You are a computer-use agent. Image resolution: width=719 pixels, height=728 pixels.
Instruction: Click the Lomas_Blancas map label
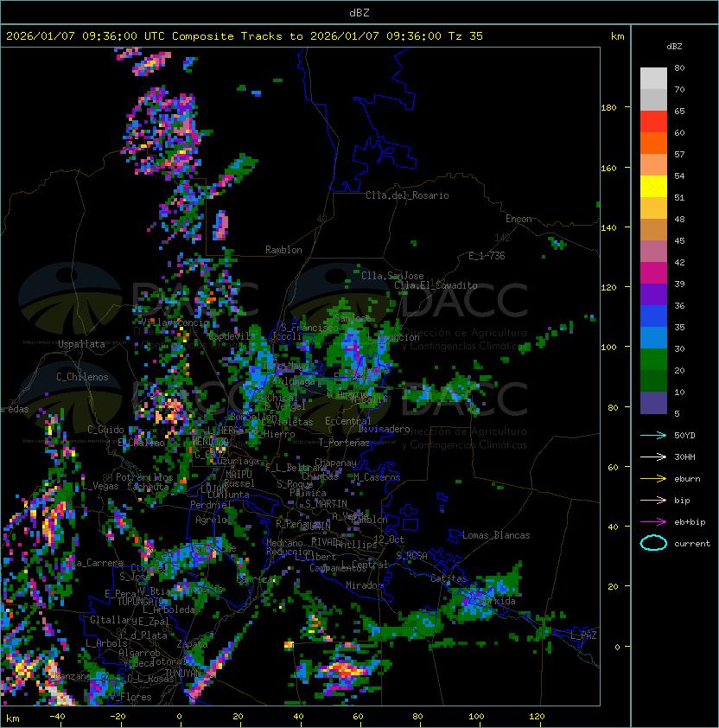496,535
